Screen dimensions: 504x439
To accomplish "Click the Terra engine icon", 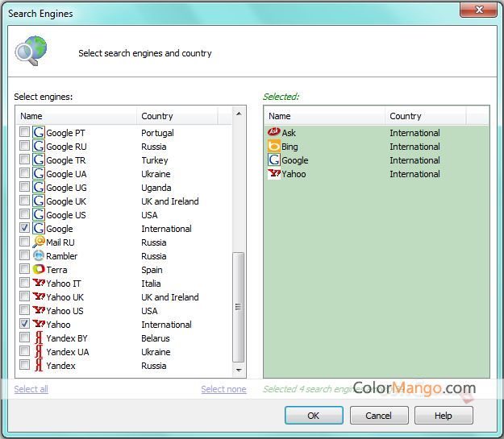I will pyautogui.click(x=38, y=270).
